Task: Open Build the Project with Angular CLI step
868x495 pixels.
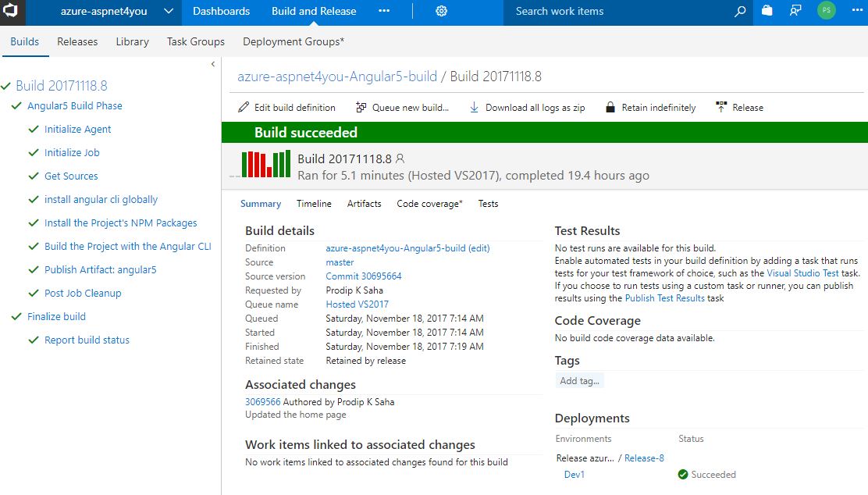Action: (128, 247)
